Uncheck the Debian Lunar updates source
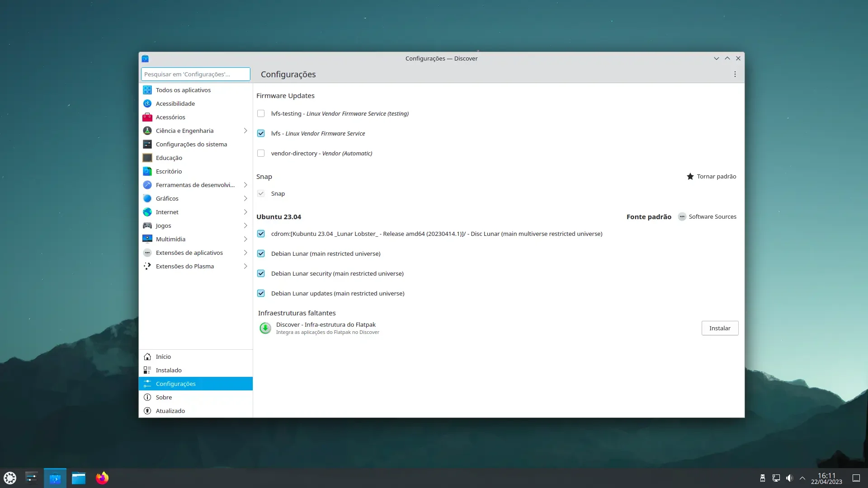868x488 pixels. coord(261,293)
